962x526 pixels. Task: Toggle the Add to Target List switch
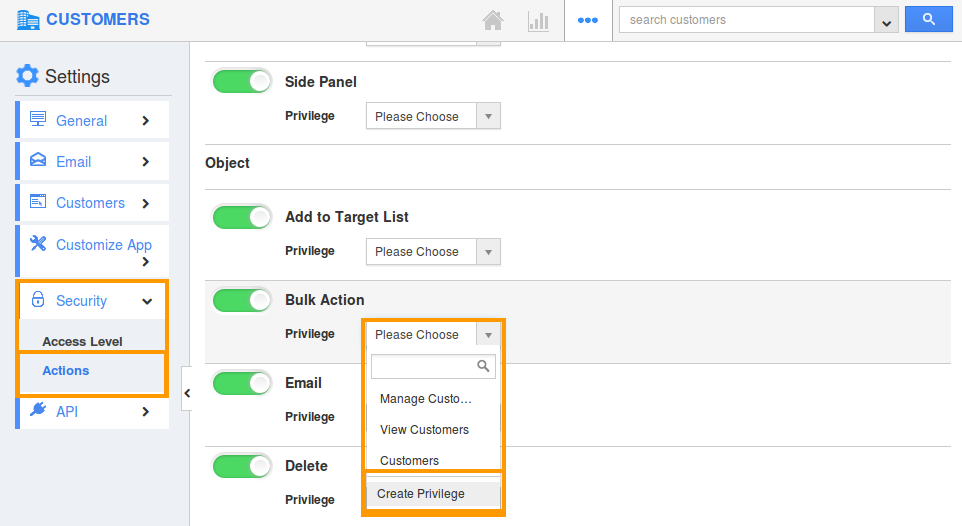point(242,217)
